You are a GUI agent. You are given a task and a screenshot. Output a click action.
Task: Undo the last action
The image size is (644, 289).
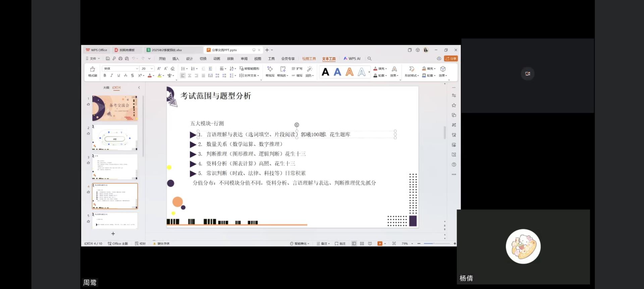pyautogui.click(x=133, y=59)
